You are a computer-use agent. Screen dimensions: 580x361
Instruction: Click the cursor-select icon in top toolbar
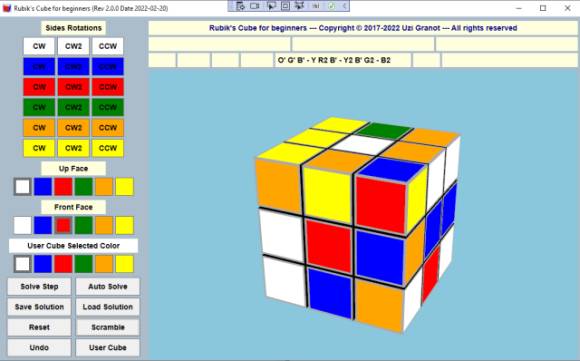(x=271, y=6)
